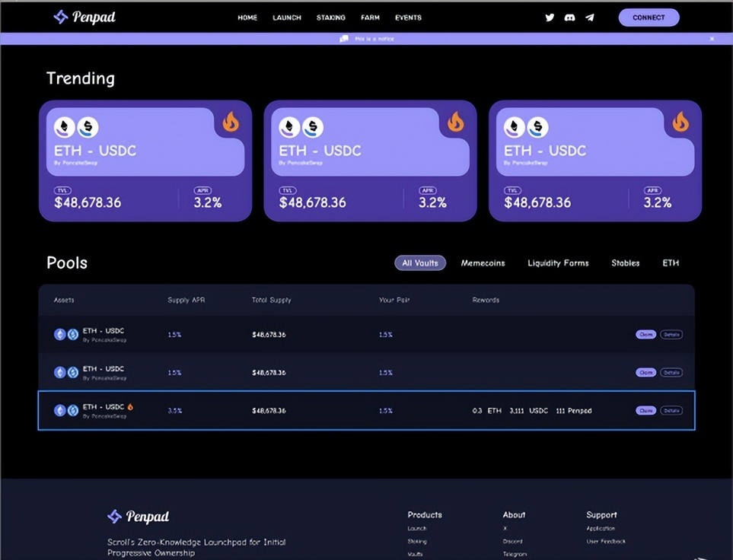Open Details for the first Pools row

coord(671,334)
